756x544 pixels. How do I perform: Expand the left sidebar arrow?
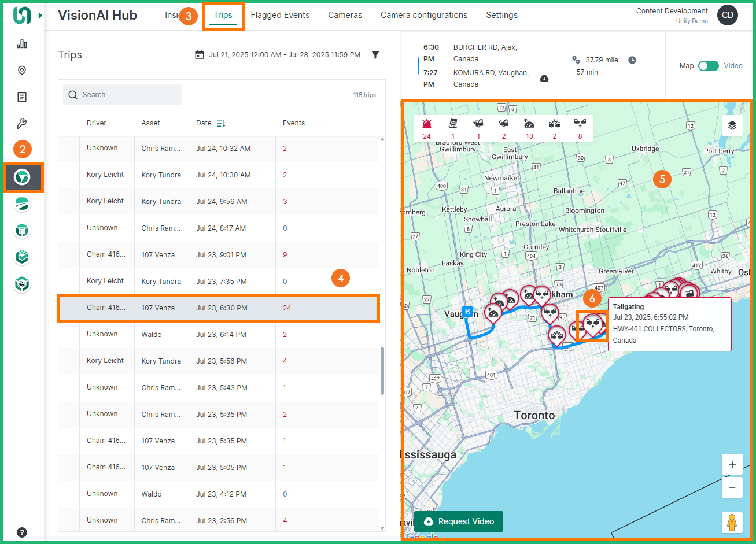[40, 16]
